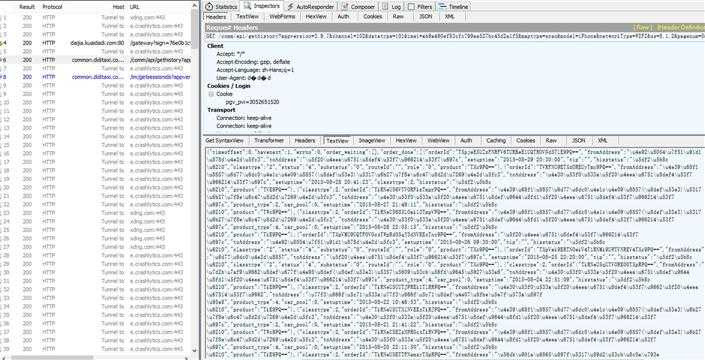Open response ImageView tab

tap(372, 141)
